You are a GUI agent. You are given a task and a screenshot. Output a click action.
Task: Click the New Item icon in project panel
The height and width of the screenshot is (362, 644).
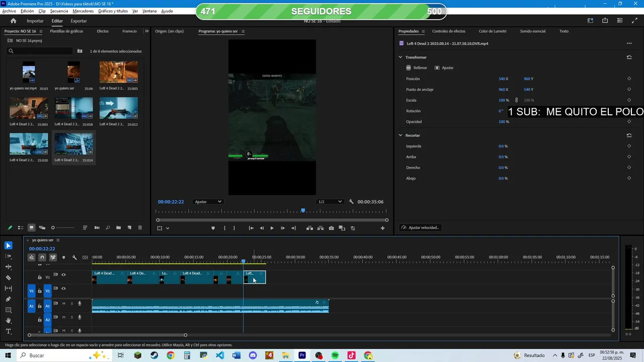(x=129, y=228)
